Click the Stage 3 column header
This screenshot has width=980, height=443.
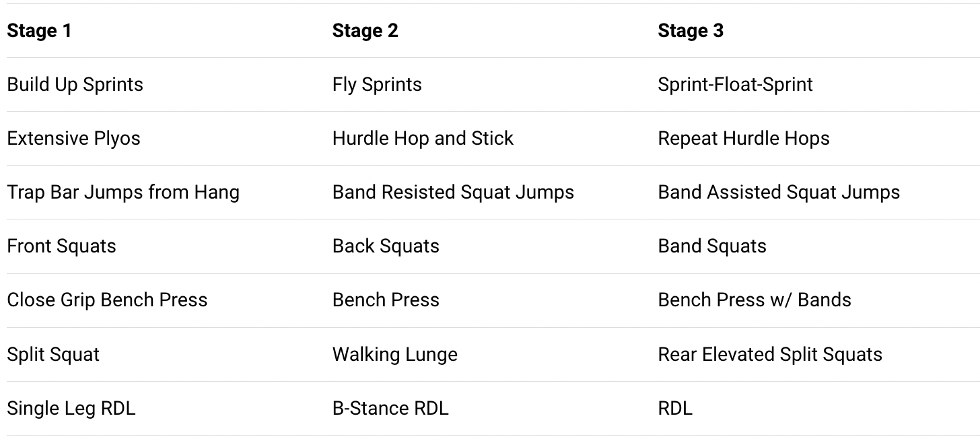(x=691, y=31)
